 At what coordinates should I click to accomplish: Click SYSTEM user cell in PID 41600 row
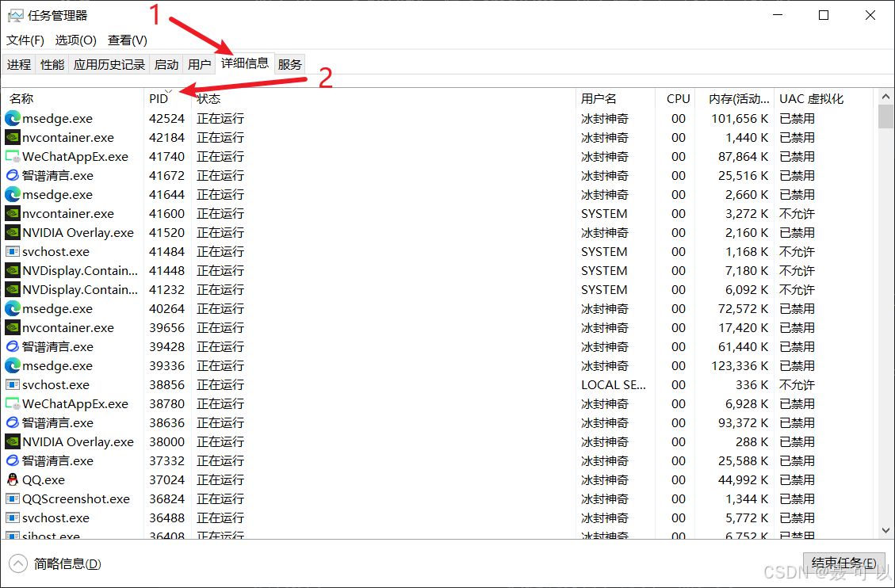tap(604, 213)
